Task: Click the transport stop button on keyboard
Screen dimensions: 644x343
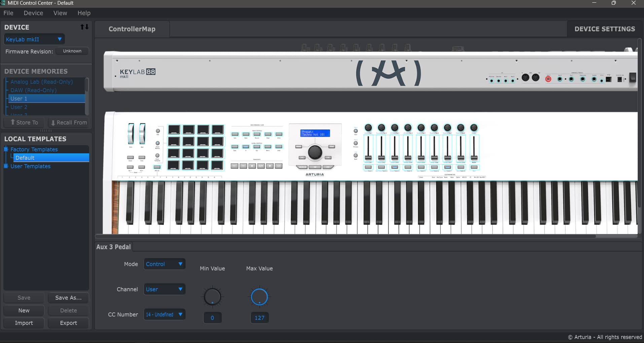Action: pyautogui.click(x=252, y=166)
